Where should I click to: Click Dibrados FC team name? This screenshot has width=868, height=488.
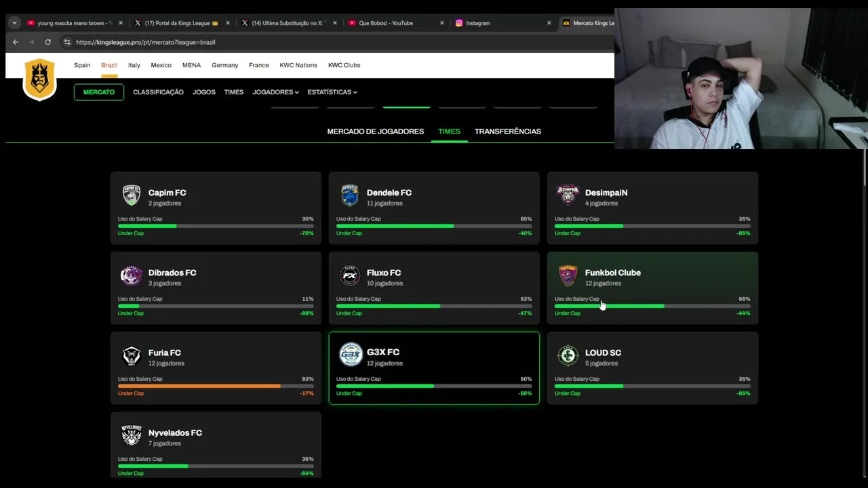172,272
